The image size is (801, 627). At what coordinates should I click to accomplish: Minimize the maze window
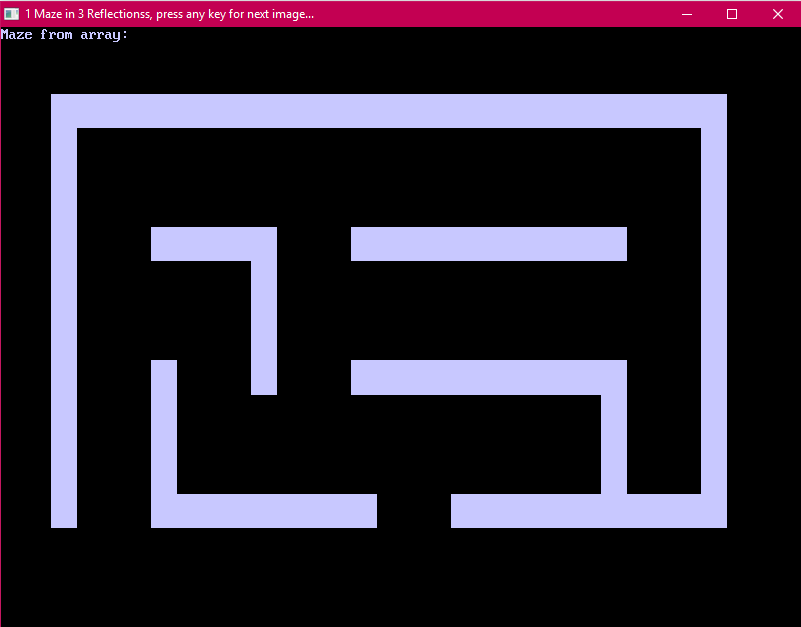(687, 14)
